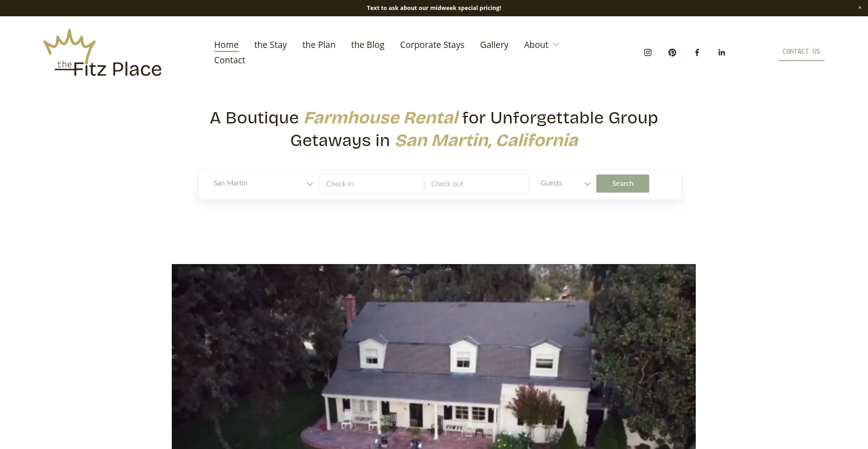Select Corporate Stays in the navigation
This screenshot has height=449, width=868.
432,45
